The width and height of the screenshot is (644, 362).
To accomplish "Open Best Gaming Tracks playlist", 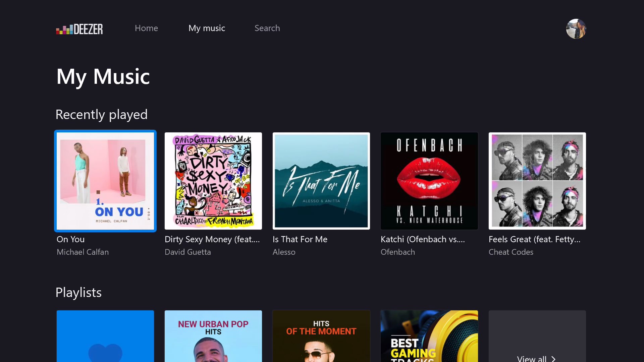I will coord(429,336).
